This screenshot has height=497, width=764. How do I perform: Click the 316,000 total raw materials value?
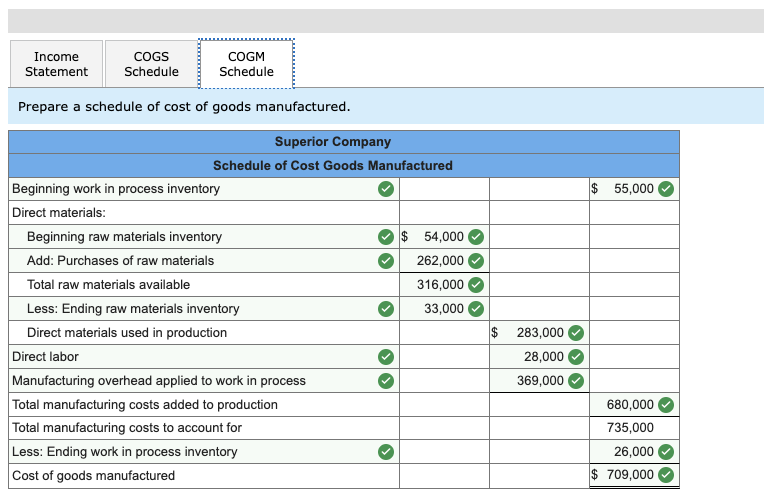click(440, 285)
